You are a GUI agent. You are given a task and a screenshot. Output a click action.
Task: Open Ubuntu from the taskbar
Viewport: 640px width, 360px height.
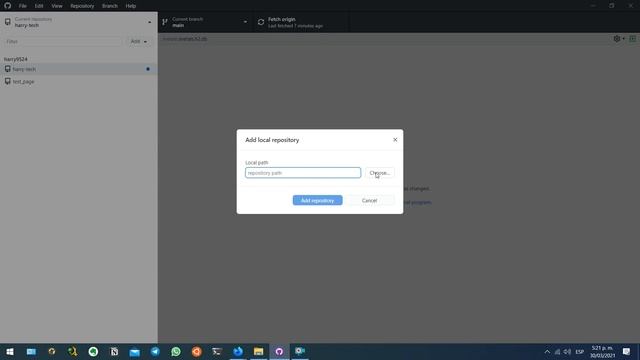[197, 351]
